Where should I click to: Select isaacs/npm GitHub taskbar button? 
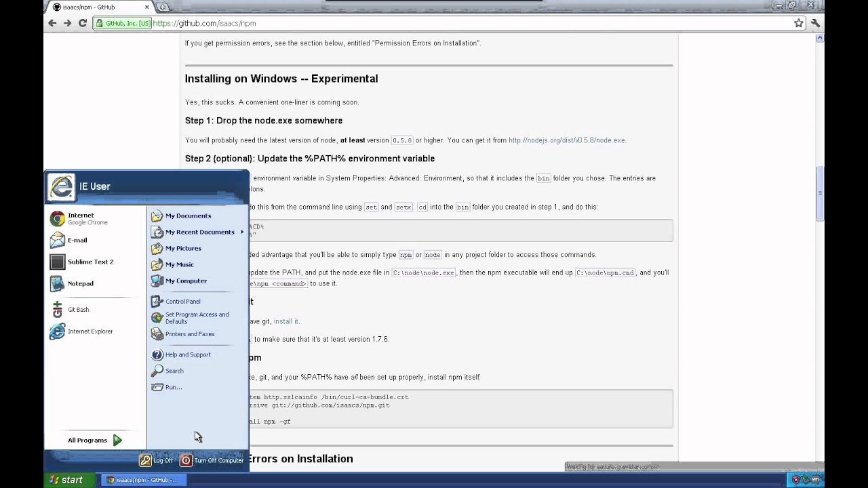coord(142,480)
